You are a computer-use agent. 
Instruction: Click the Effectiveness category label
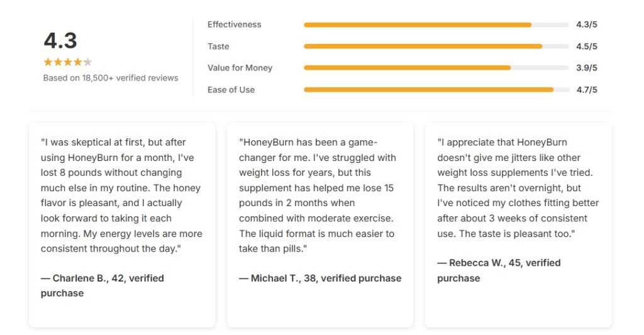click(234, 25)
